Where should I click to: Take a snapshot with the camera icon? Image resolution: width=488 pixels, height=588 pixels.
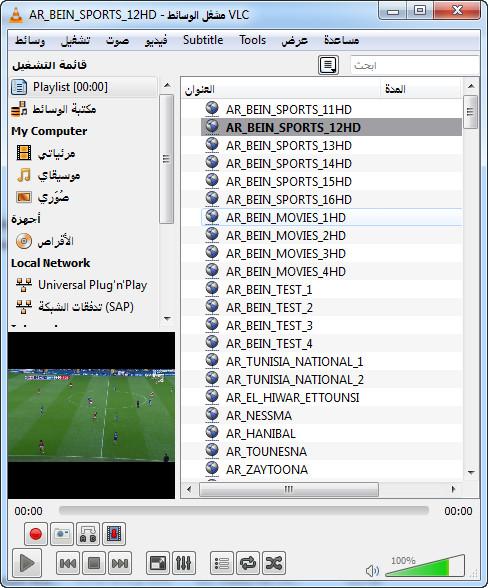tap(62, 534)
